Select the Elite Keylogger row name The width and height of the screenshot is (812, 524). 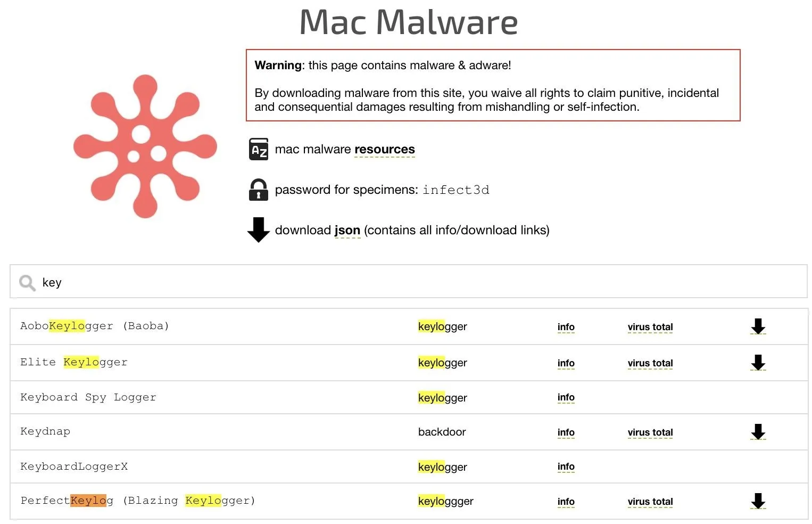(74, 362)
